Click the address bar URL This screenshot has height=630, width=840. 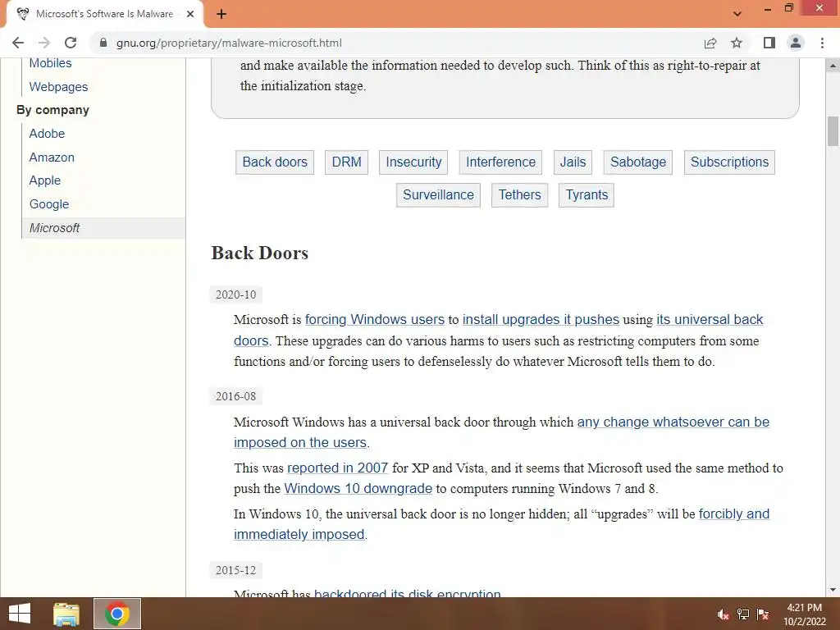click(229, 43)
